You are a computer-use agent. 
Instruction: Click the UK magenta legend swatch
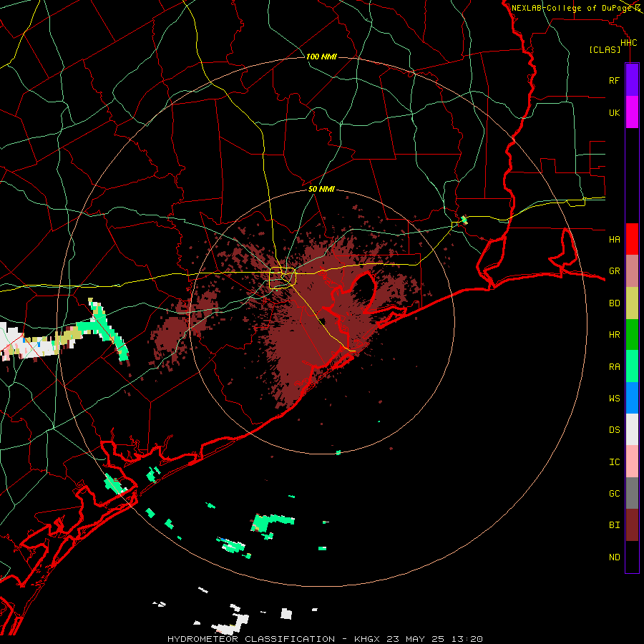[632, 112]
